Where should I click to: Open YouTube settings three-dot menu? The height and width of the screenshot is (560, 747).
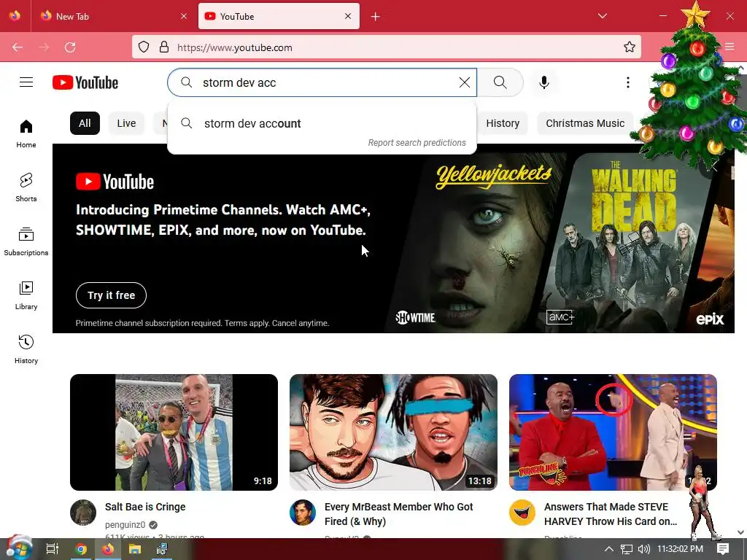[628, 82]
